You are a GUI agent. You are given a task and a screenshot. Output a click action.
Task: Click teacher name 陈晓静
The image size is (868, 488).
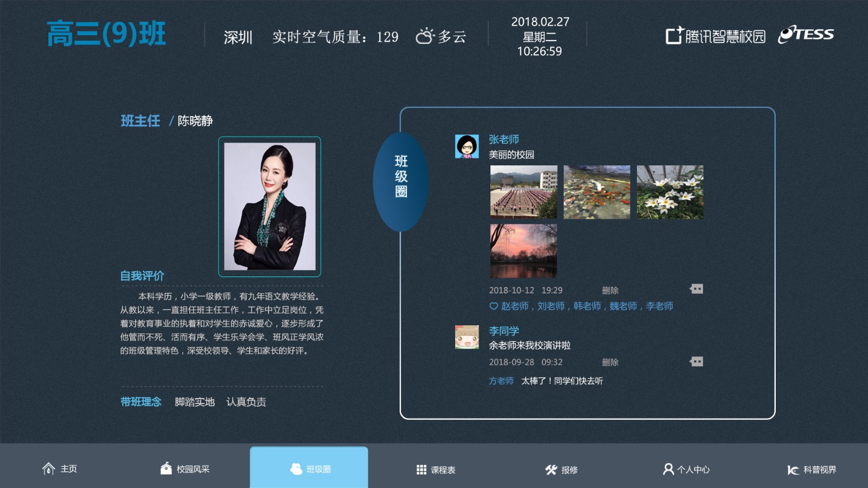coord(195,120)
